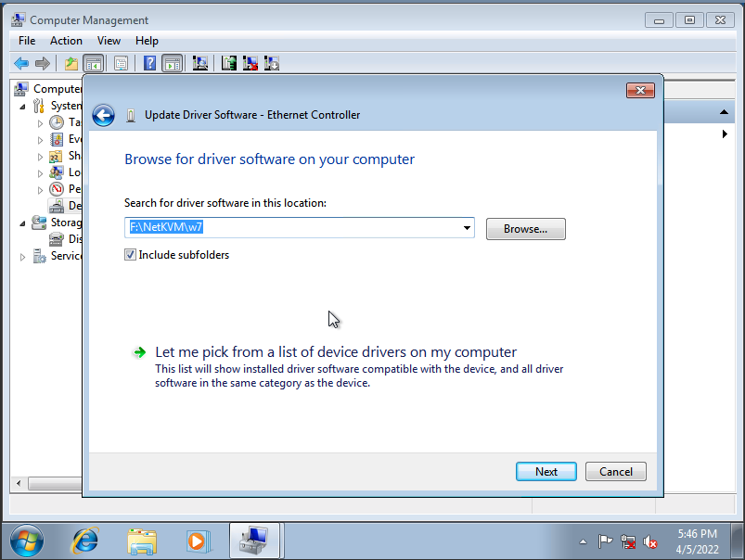The image size is (745, 560).
Task: Uncheck the Include subfolders checkbox
Action: pyautogui.click(x=131, y=254)
